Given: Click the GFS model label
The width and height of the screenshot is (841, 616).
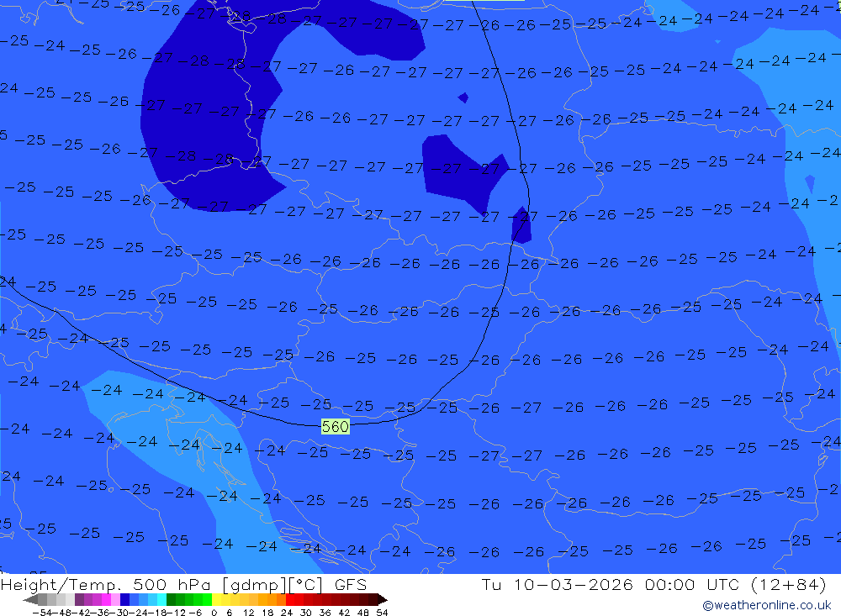Looking at the screenshot, I should tap(351, 585).
